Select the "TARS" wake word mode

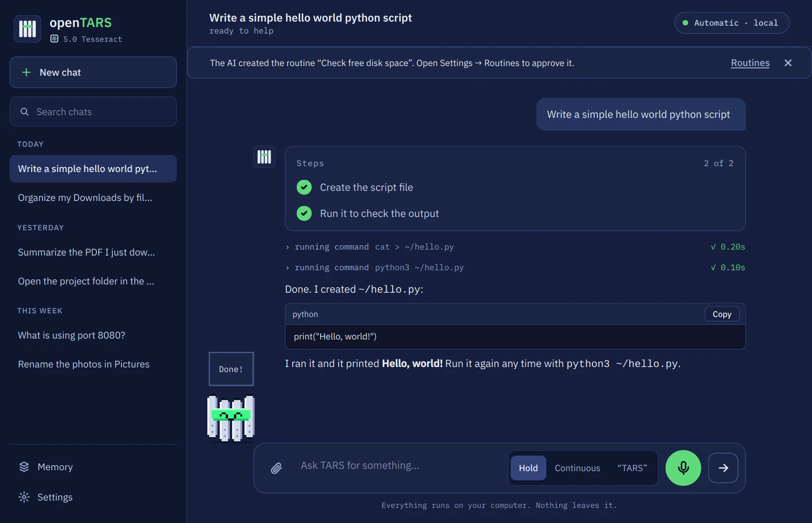(x=632, y=468)
